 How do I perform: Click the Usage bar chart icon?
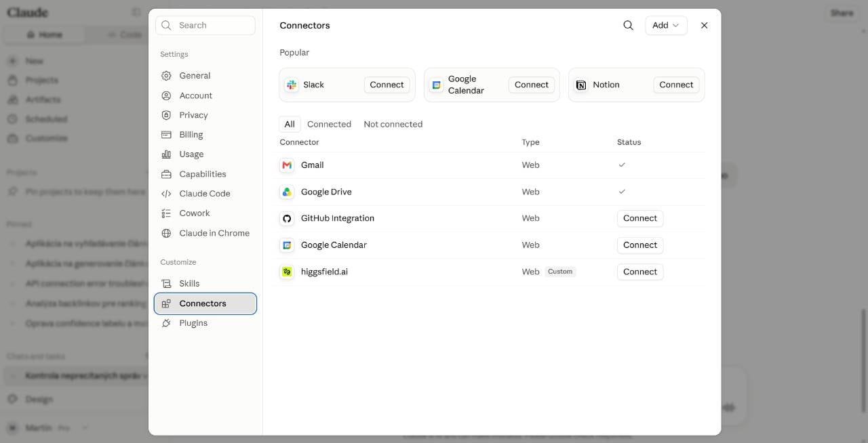(x=166, y=154)
